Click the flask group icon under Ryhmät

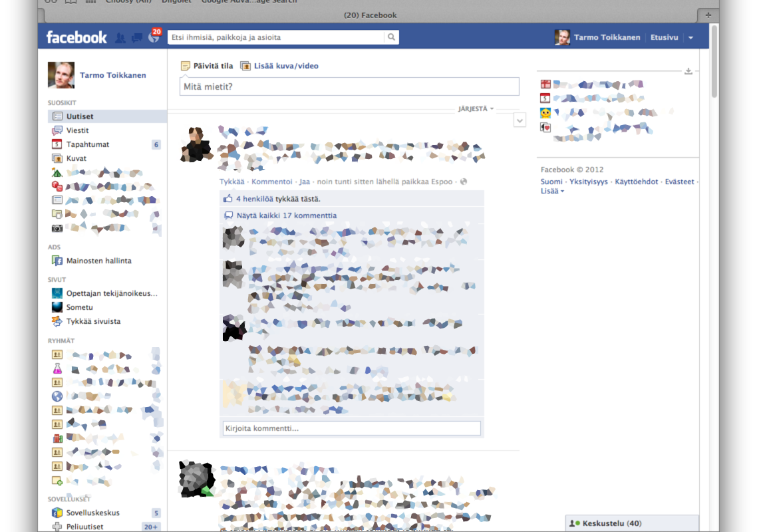[57, 369]
